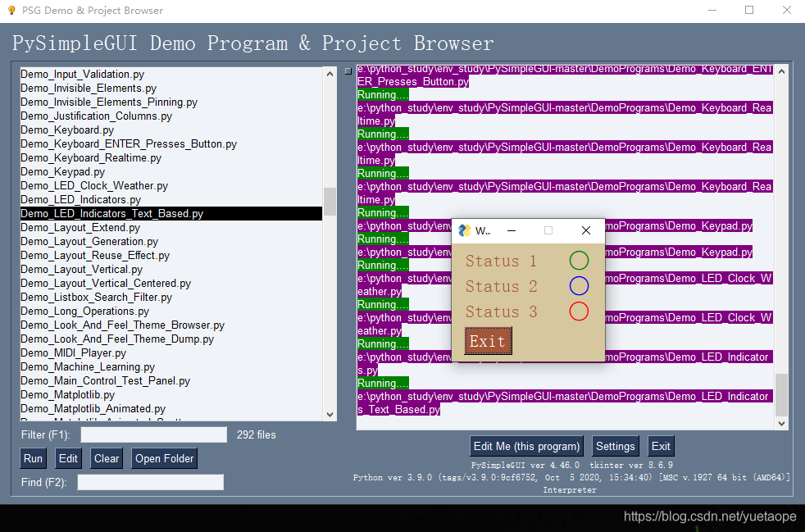Viewport: 805px width, 532px height.
Task: Select Demo_Main_Control_Test_Panel.py
Action: [x=171, y=380]
